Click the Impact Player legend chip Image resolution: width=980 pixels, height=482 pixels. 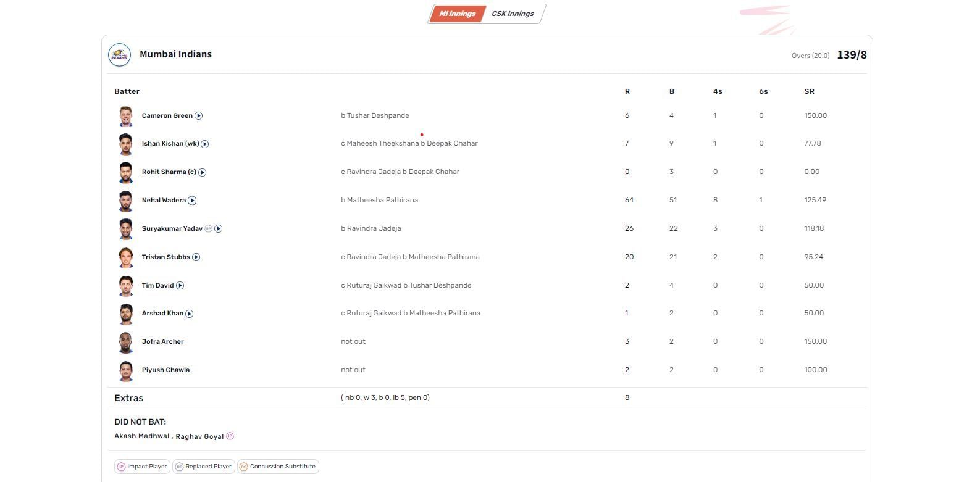[142, 467]
